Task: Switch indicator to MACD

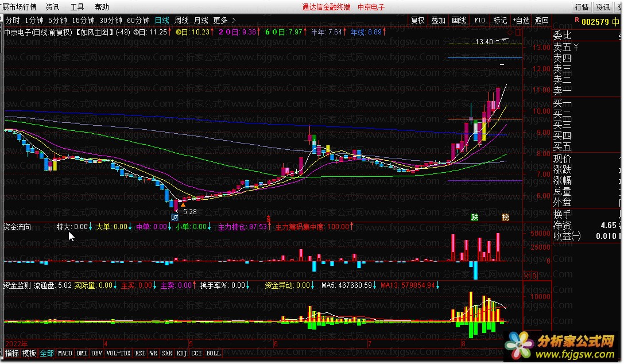Action: pyautogui.click(x=65, y=353)
